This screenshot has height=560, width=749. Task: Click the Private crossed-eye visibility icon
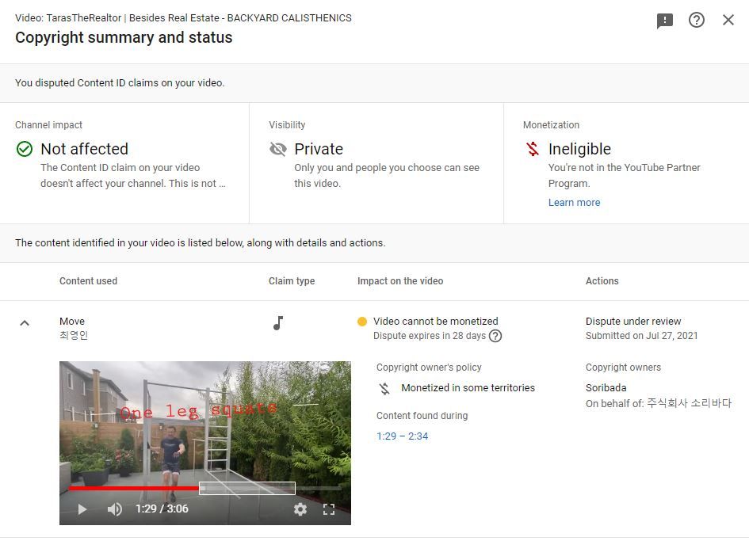tap(278, 149)
